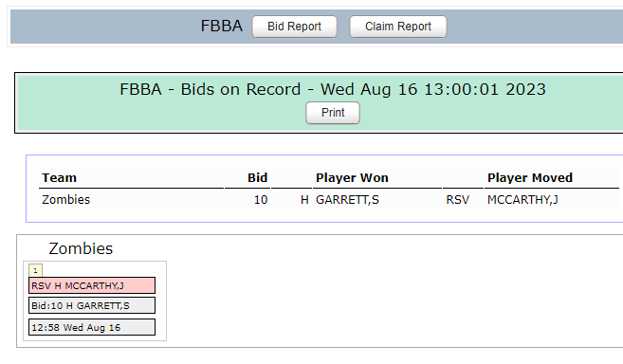Click the FBBA header title
The height and width of the screenshot is (364, 623).
coord(221,27)
